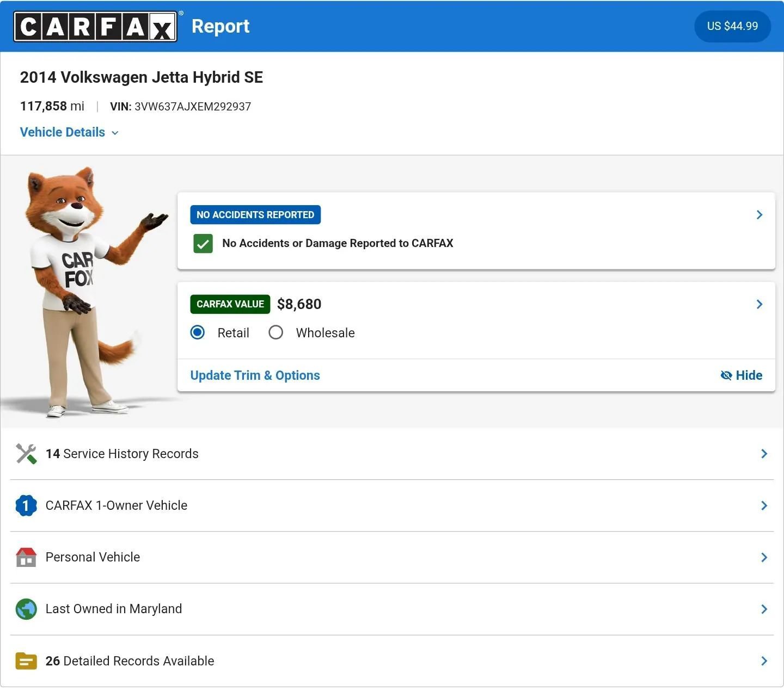Expand the Vehicle Details dropdown

click(69, 132)
